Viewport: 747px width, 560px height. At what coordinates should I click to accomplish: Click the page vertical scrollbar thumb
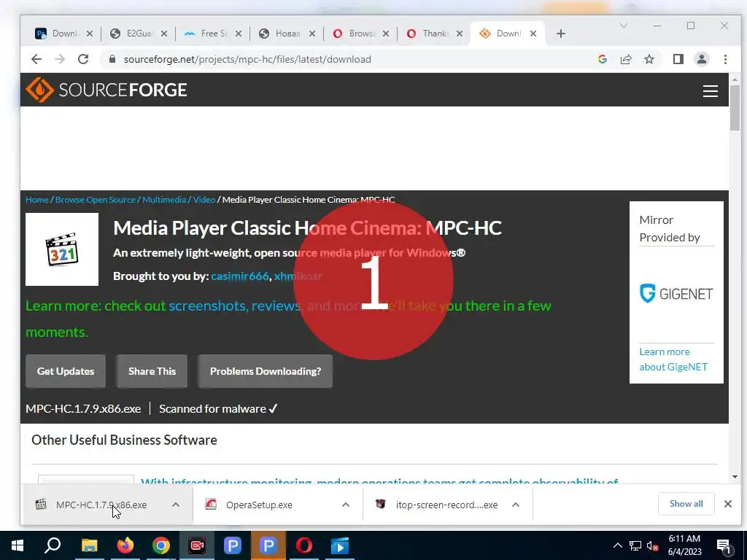[x=735, y=108]
